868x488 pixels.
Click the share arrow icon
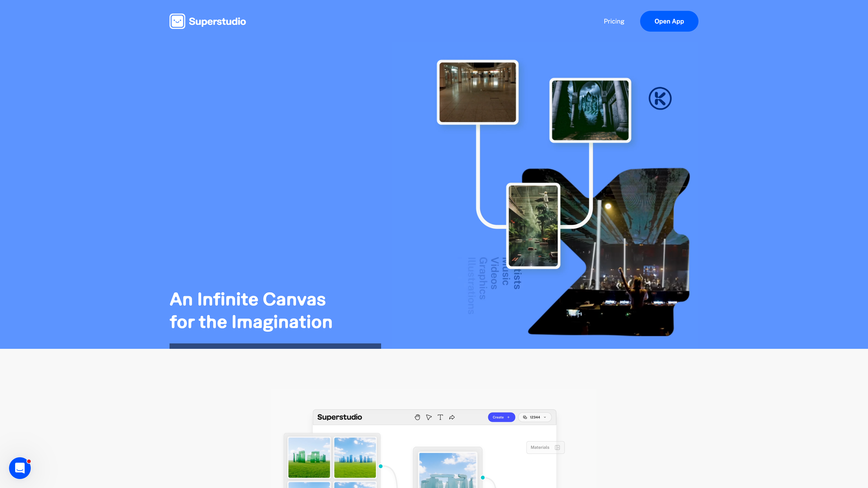pos(452,417)
